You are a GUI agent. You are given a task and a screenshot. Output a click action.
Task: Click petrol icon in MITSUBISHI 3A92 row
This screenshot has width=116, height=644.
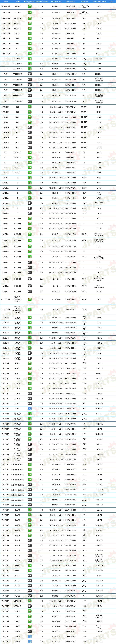pos(30,310)
